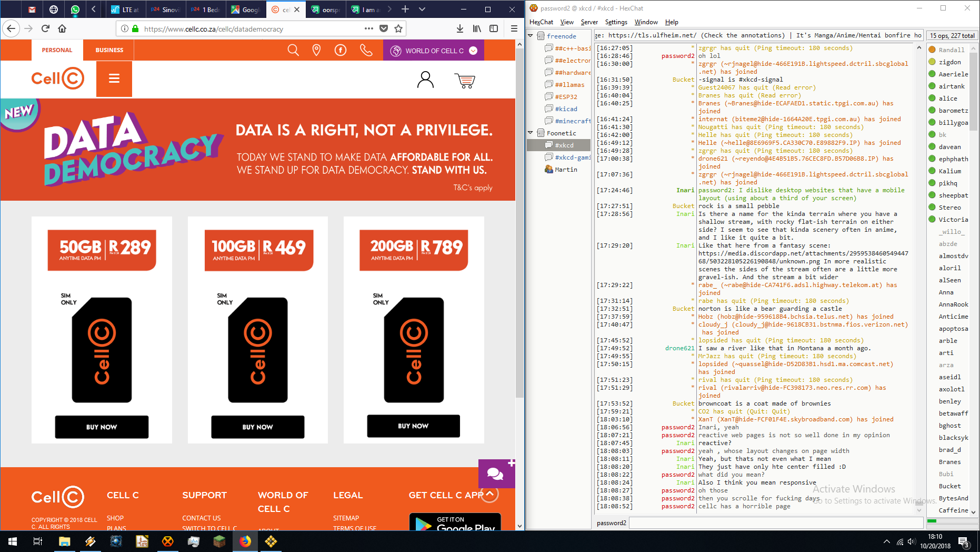The width and height of the screenshot is (980, 552).
Task: Open the HexChat menu
Action: 541,22
